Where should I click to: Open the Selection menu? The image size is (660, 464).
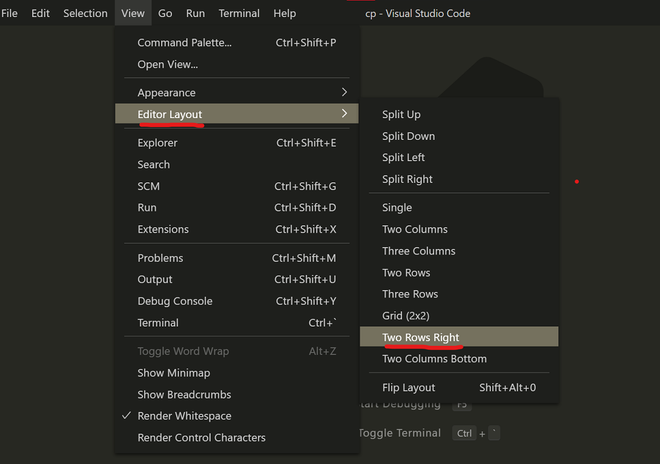(x=85, y=13)
